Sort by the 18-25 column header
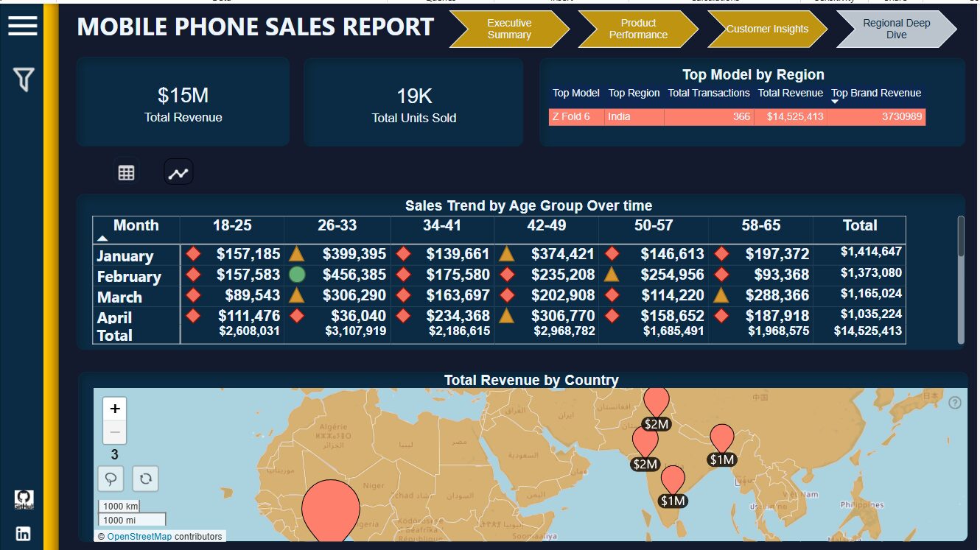The image size is (980, 550). point(232,226)
